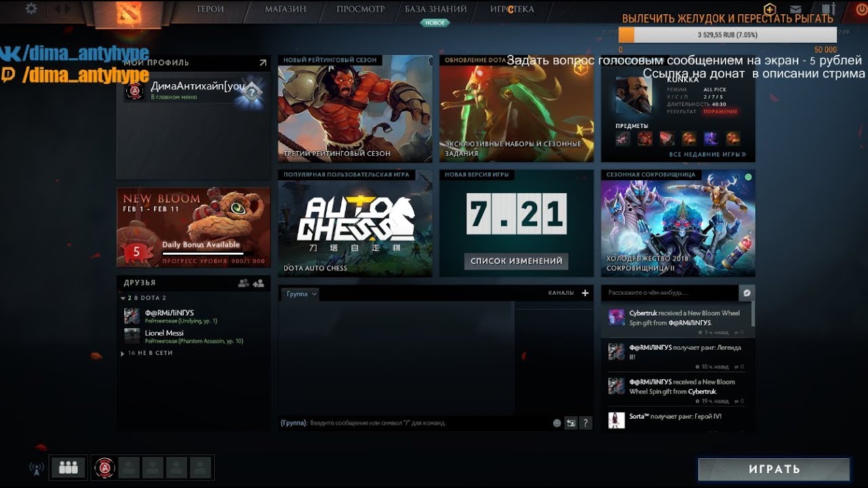Open the База знаний menu
Viewport: 868px width, 488px height.
pos(435,9)
